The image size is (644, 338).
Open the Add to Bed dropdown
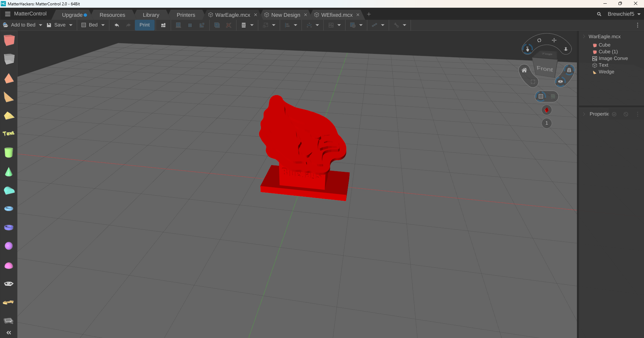(x=41, y=25)
